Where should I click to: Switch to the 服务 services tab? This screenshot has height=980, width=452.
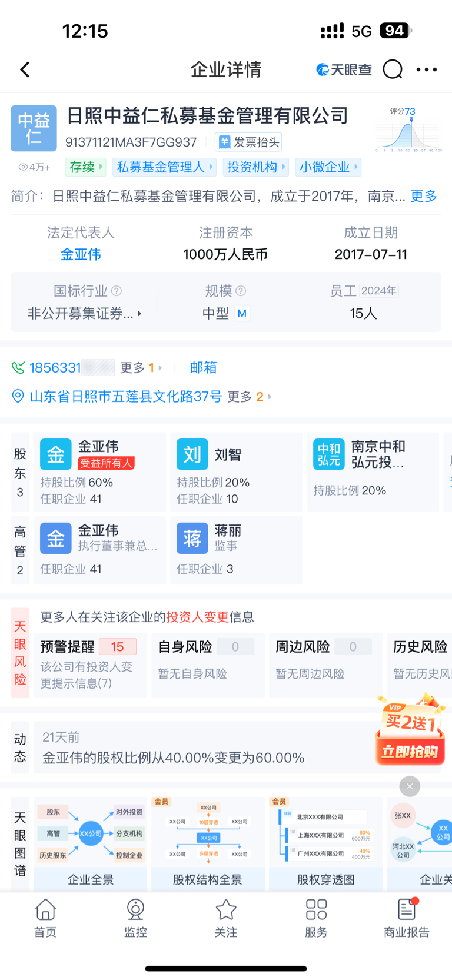(x=316, y=918)
